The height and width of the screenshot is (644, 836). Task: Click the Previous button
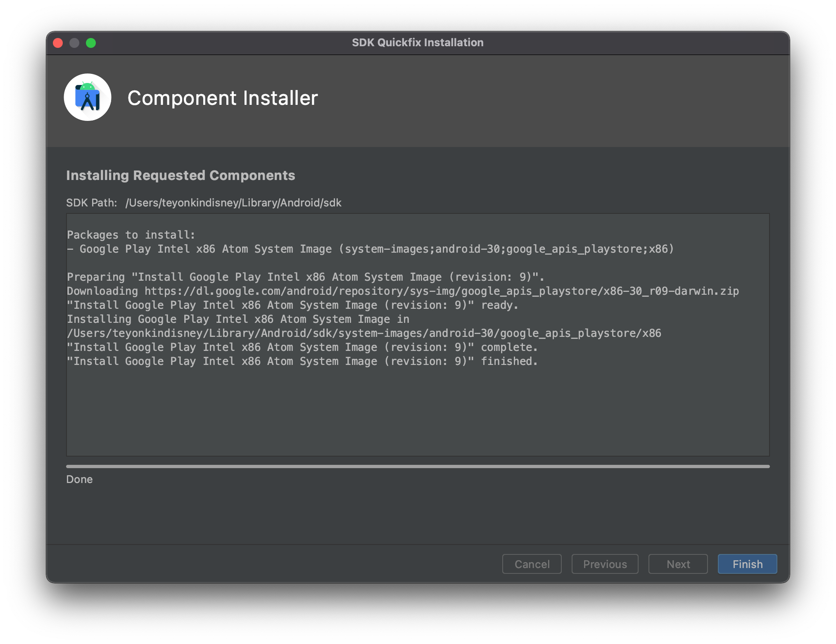click(605, 564)
